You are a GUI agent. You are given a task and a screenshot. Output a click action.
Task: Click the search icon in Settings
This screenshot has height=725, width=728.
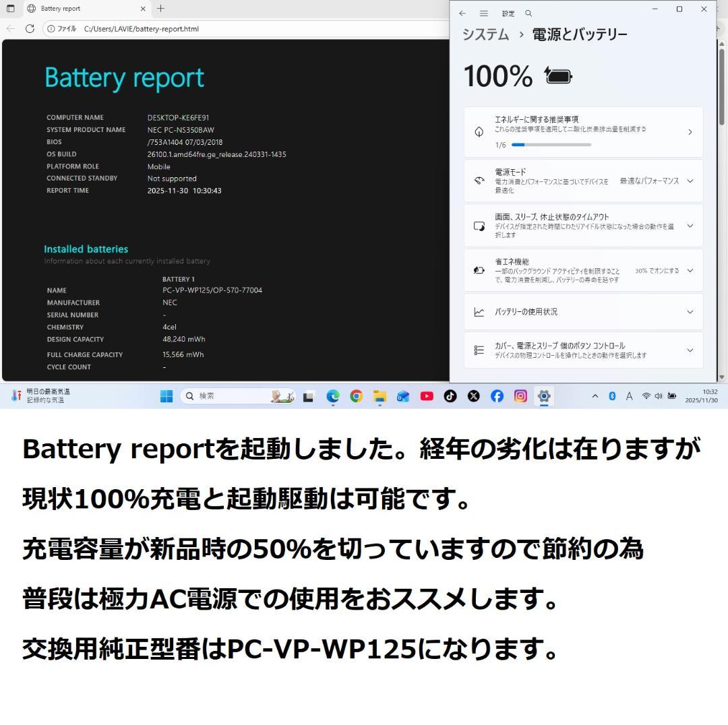528,13
